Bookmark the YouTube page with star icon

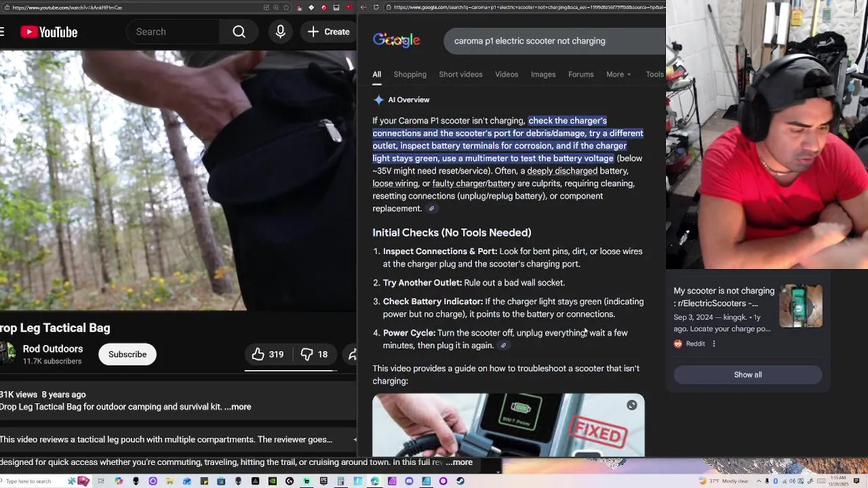[x=286, y=7]
